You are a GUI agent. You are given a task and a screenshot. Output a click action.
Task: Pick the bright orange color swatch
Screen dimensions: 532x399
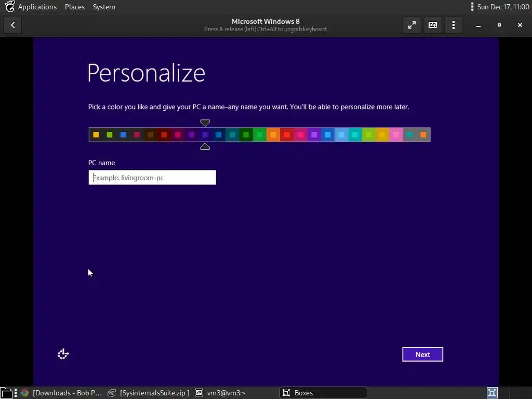coord(273,135)
